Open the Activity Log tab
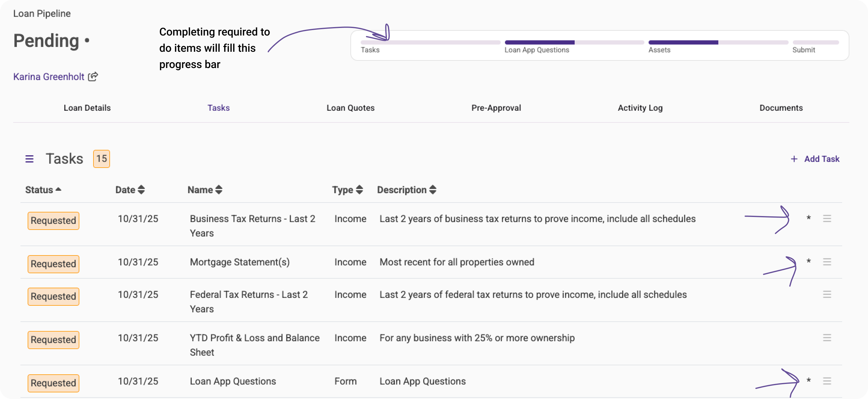868x399 pixels. [x=640, y=108]
